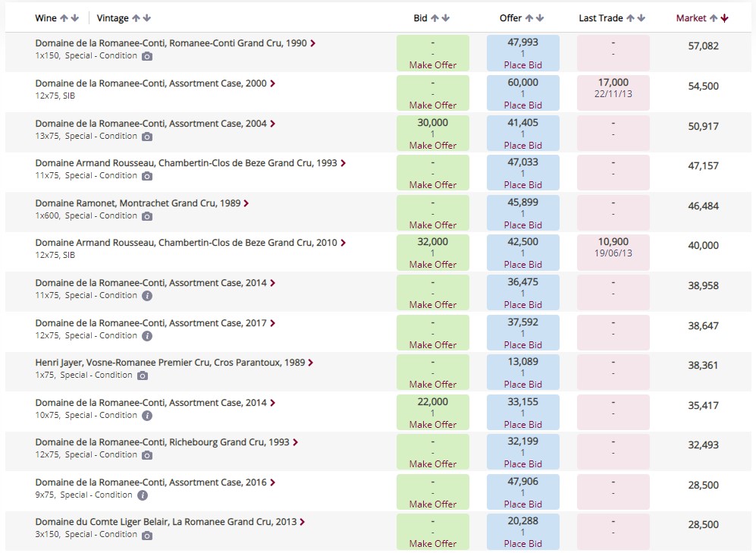Screen dimensions: 756x553
Task: Sort Offer column descending arrow
Action: [x=540, y=18]
